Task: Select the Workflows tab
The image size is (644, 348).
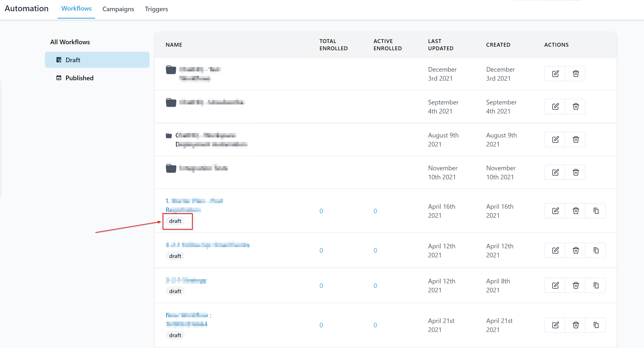Action: click(x=76, y=8)
